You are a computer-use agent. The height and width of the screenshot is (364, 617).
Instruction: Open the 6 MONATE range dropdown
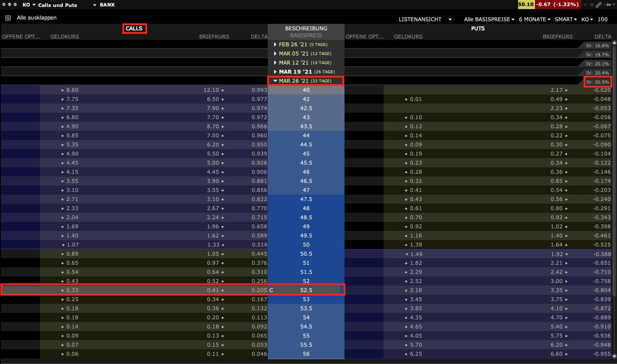(x=534, y=19)
